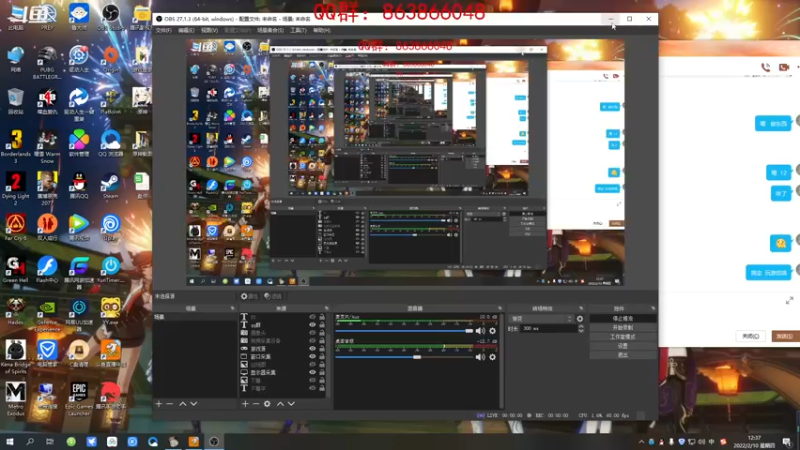Open 场景集合(S) menu in OBS

[x=270, y=31]
